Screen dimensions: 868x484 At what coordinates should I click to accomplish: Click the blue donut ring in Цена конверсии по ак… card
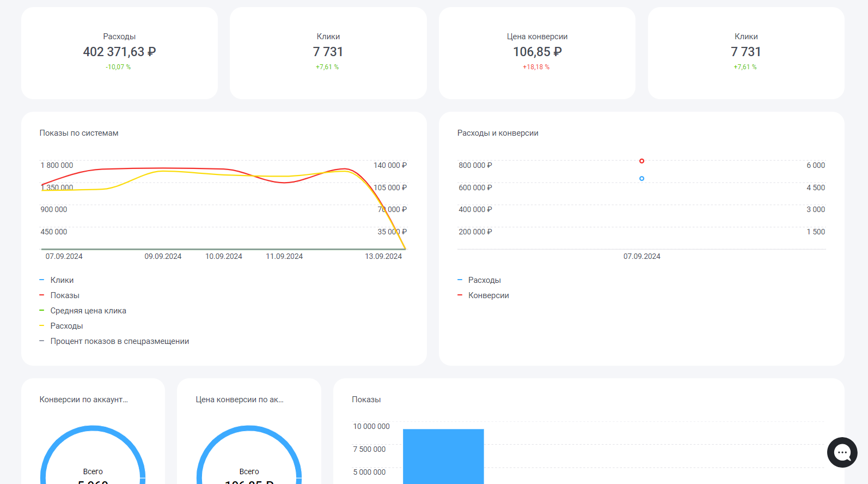point(249,428)
